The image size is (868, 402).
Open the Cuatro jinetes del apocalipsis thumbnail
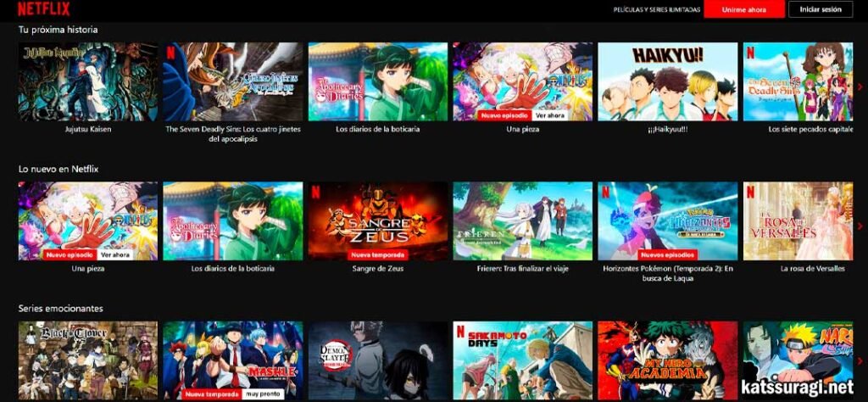(x=233, y=81)
